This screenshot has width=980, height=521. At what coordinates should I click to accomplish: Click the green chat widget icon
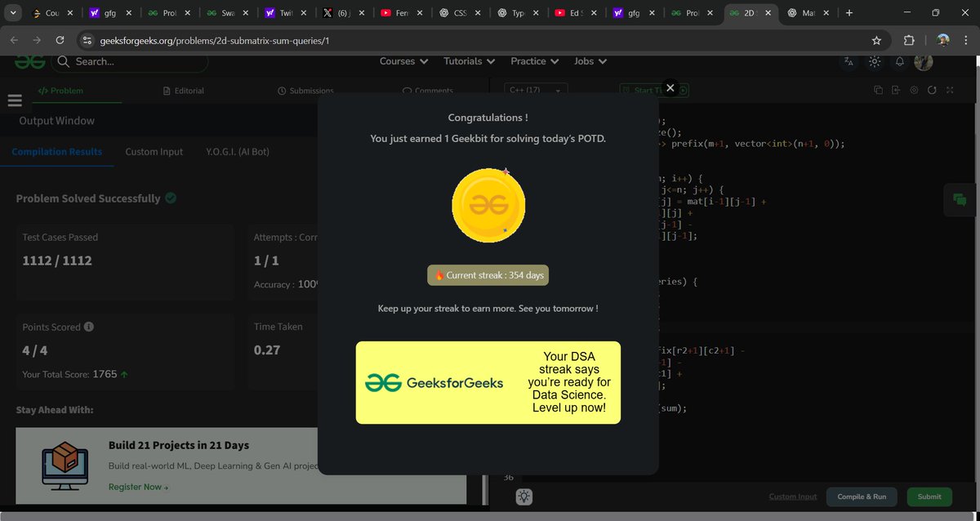(x=960, y=200)
